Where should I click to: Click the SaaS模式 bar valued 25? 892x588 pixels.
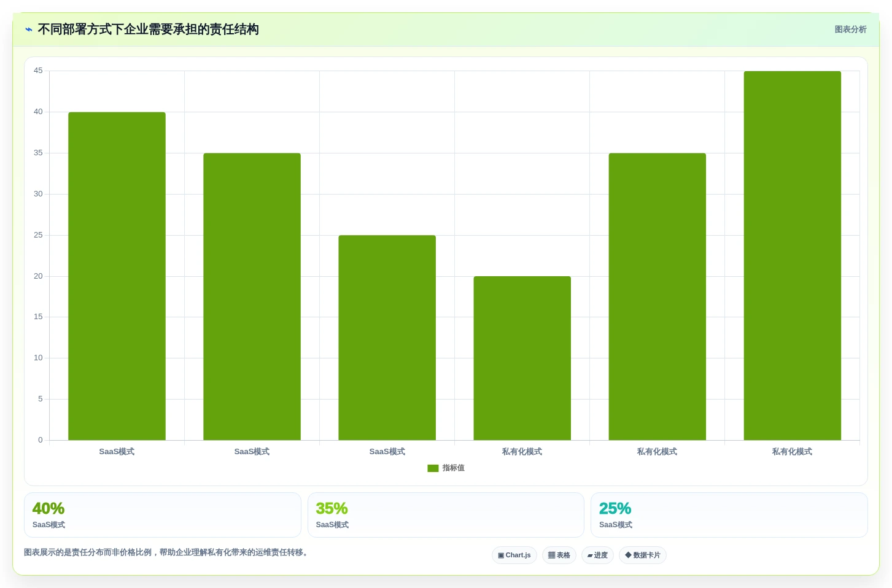click(387, 338)
